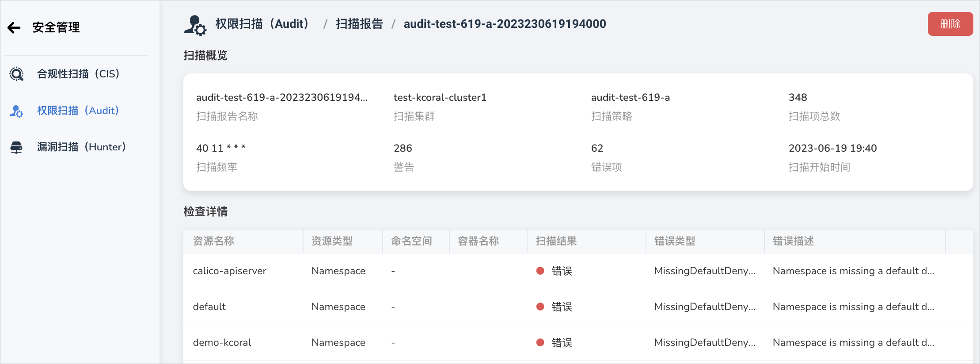The width and height of the screenshot is (980, 364).
Task: Click 错误 result in demo-kcoral row
Action: (x=562, y=342)
